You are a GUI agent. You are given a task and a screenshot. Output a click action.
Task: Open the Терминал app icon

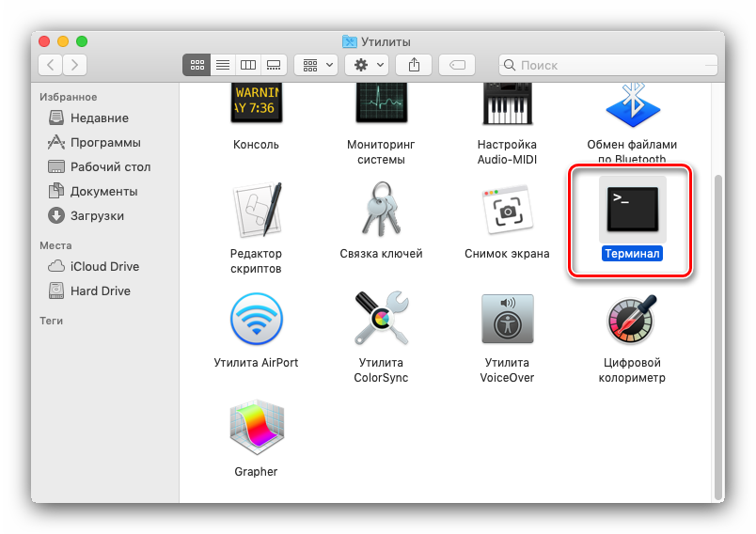631,209
